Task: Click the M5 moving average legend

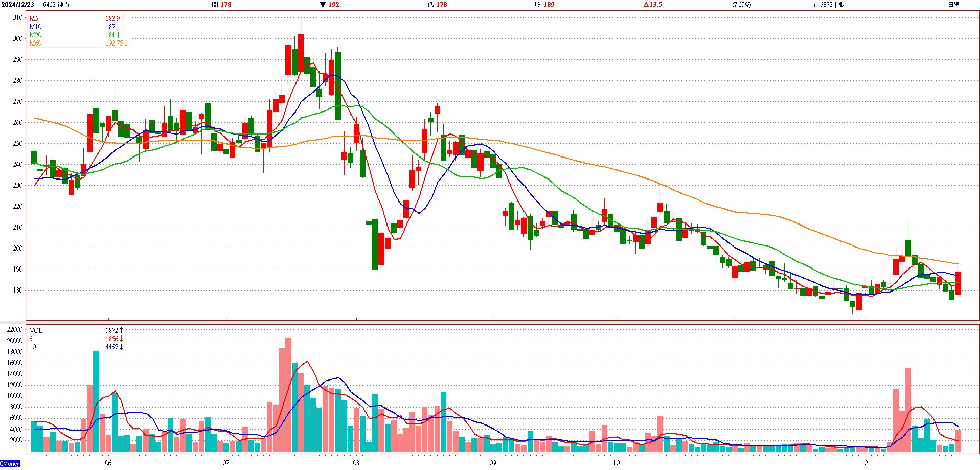Action: pos(34,19)
